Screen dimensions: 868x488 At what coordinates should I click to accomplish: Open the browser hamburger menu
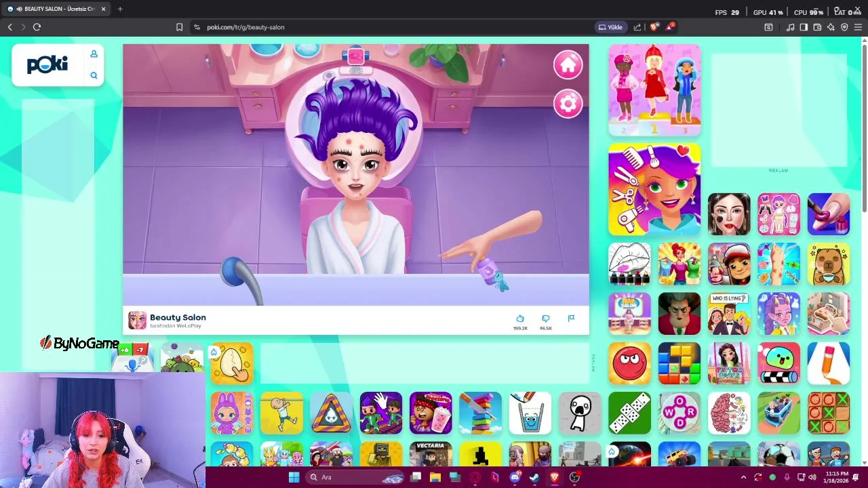pos(859,27)
